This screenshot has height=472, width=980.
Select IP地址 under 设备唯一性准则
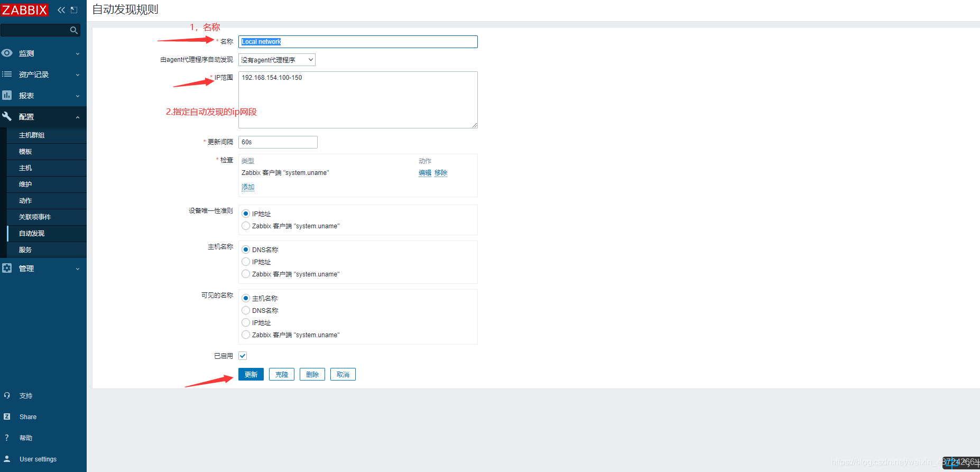246,214
